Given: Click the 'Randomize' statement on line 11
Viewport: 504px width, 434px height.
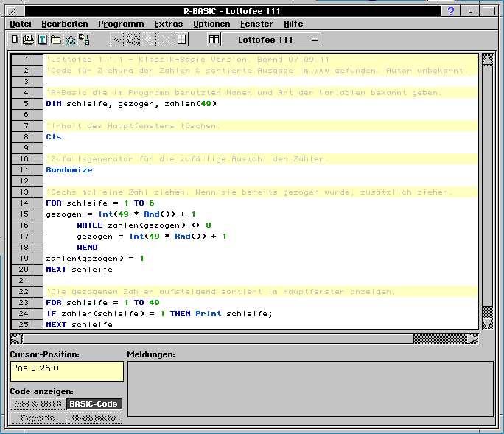Looking at the screenshot, I should pyautogui.click(x=69, y=169).
